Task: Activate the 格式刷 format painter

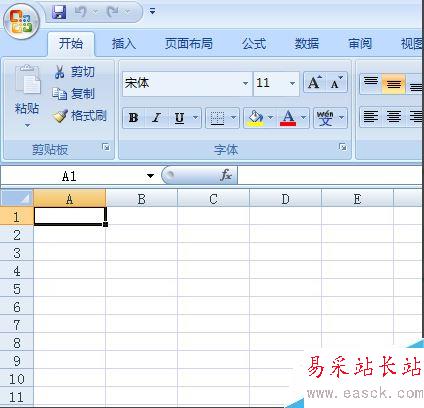Action: (79, 116)
